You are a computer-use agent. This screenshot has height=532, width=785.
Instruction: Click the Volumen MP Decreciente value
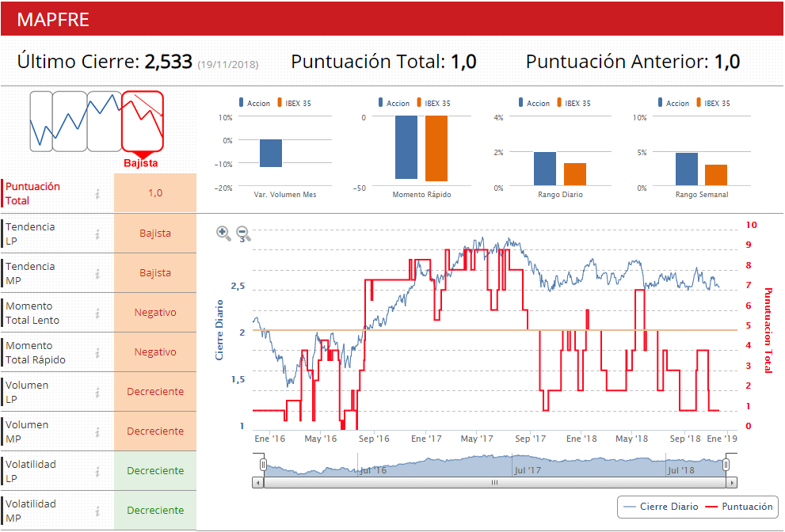pos(155,431)
